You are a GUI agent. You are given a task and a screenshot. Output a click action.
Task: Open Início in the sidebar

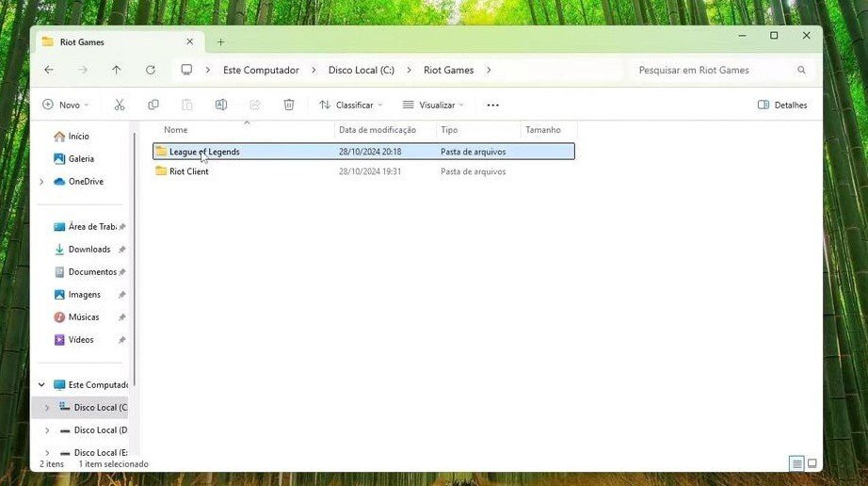tap(78, 137)
